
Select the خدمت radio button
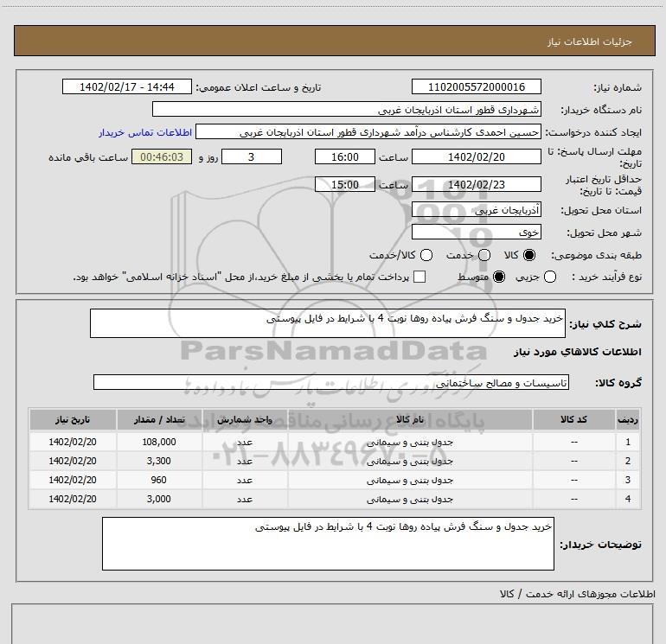point(484,255)
